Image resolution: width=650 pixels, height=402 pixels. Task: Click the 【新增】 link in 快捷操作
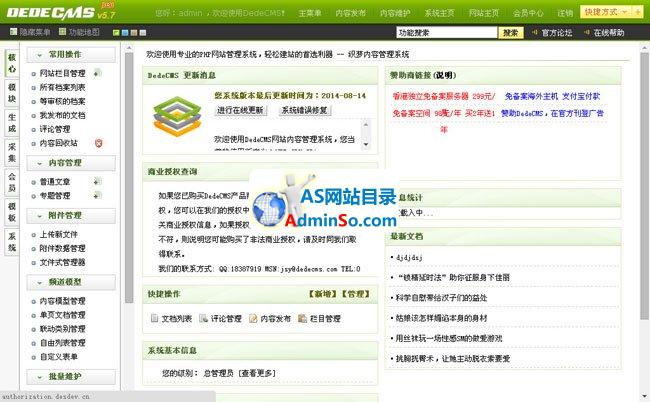click(x=323, y=294)
